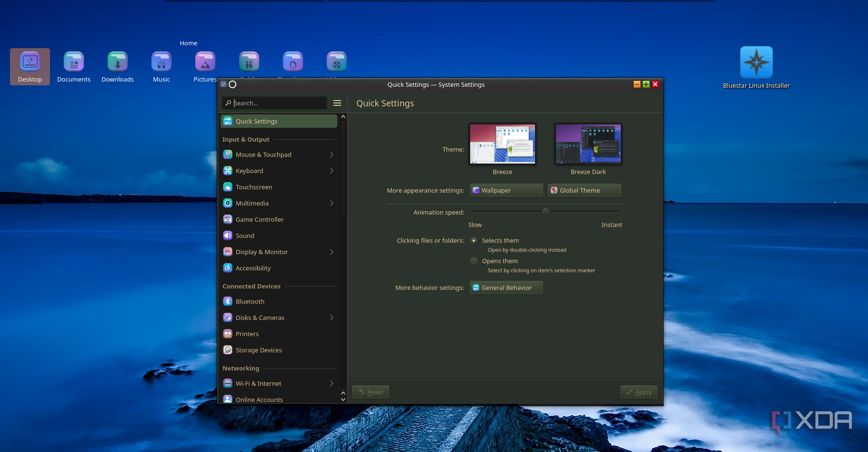Image resolution: width=868 pixels, height=452 pixels.
Task: Open the Bluetooth settings icon
Action: pos(228,301)
